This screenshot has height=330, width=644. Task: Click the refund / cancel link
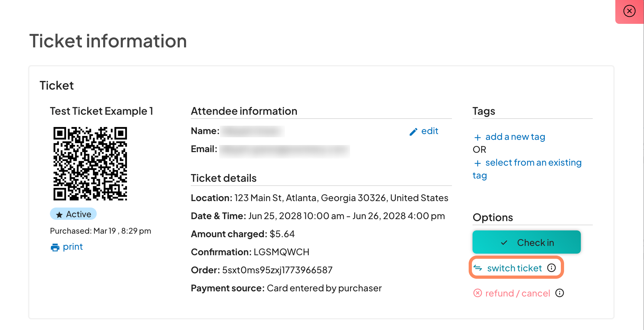coord(517,293)
